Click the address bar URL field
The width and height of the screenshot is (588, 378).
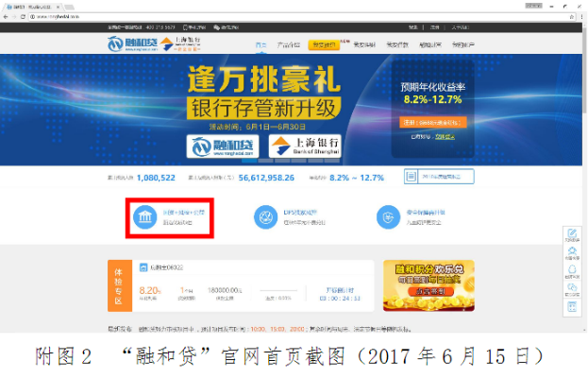pos(300,16)
